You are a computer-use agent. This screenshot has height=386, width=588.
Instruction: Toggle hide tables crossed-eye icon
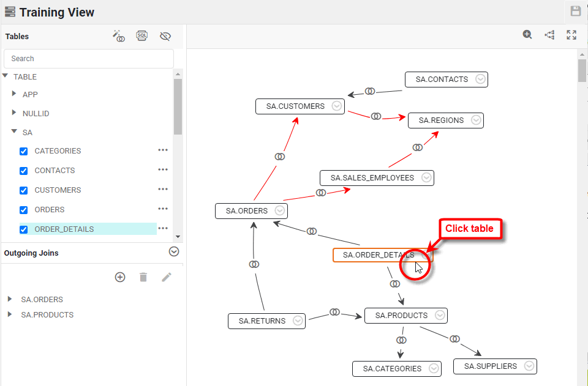coord(165,36)
